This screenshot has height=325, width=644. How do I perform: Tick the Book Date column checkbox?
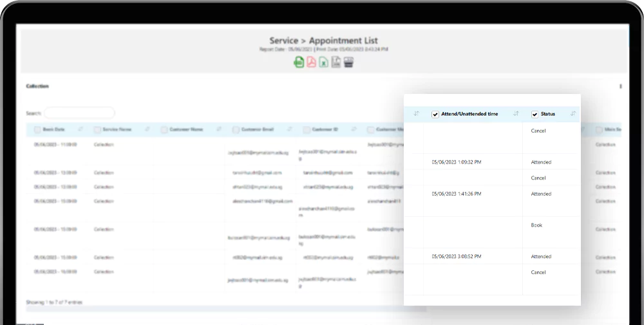tap(37, 129)
